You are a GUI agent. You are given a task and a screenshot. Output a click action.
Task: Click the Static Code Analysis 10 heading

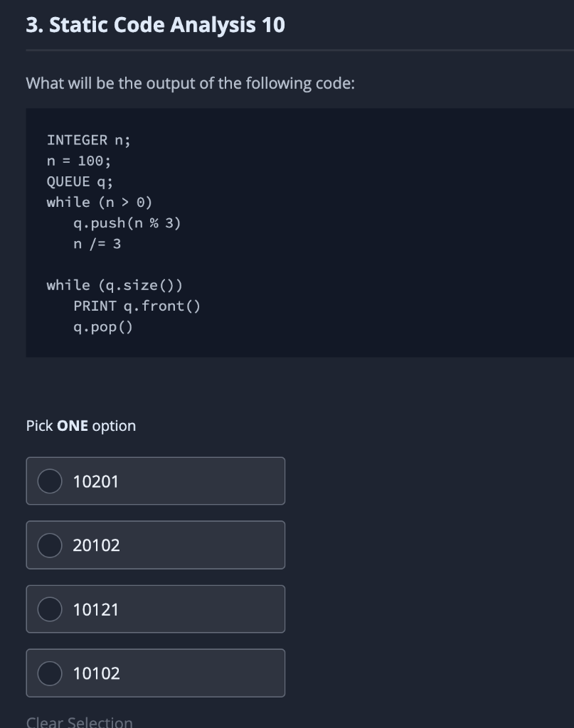(154, 24)
